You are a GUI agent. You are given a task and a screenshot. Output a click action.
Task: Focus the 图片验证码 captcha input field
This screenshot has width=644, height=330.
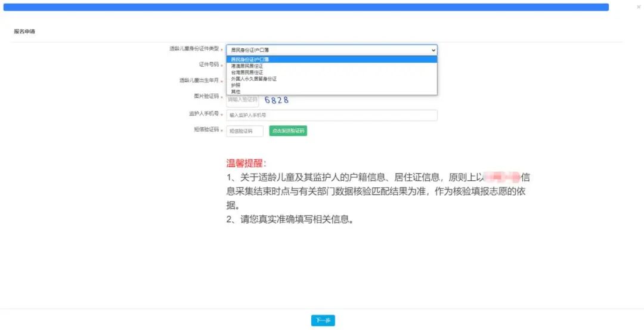(x=242, y=99)
